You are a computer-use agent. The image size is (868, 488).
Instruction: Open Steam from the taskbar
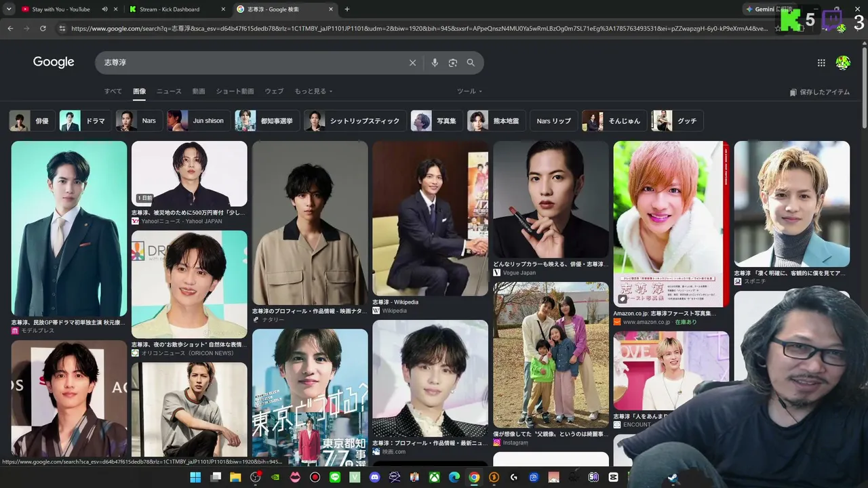(673, 477)
